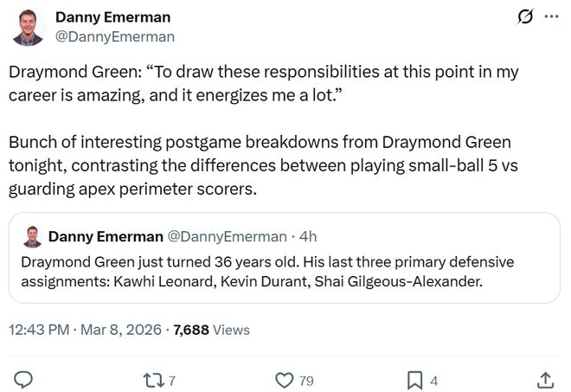Open the quoted Draymond Green tweet
571x392 pixels.
pyautogui.click(x=285, y=269)
